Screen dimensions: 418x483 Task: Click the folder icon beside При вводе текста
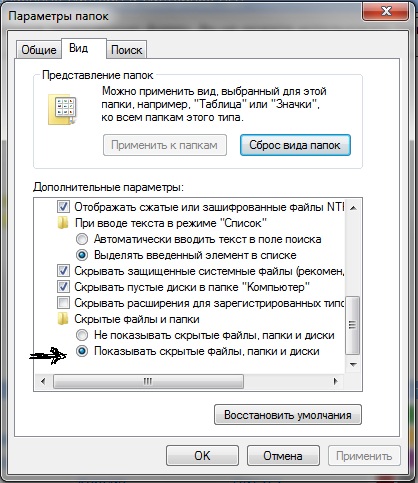pos(63,223)
